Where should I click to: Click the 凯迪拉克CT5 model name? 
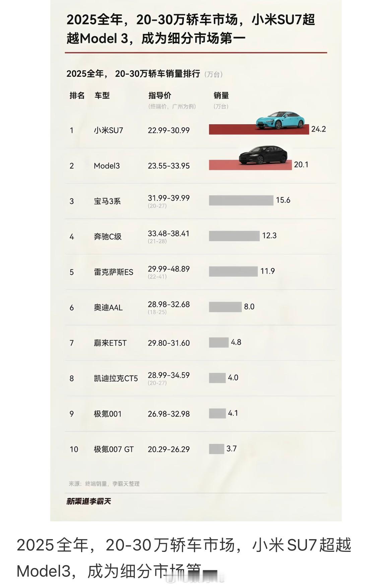[116, 379]
